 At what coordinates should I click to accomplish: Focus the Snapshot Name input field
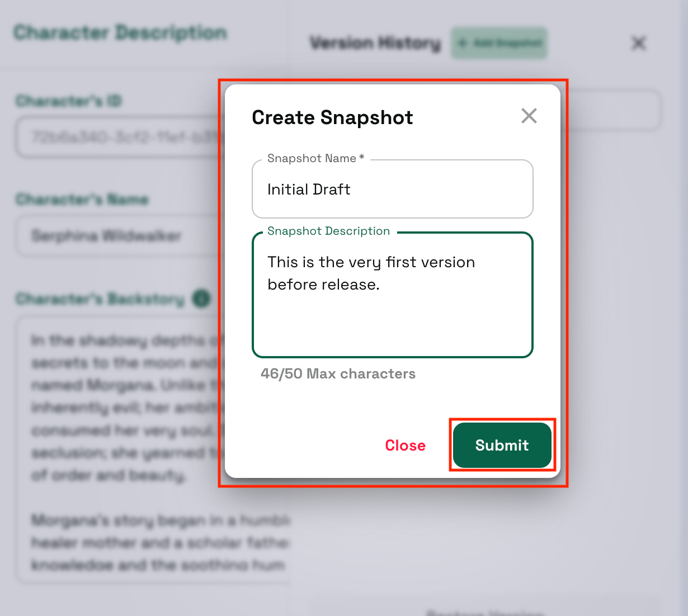[392, 189]
